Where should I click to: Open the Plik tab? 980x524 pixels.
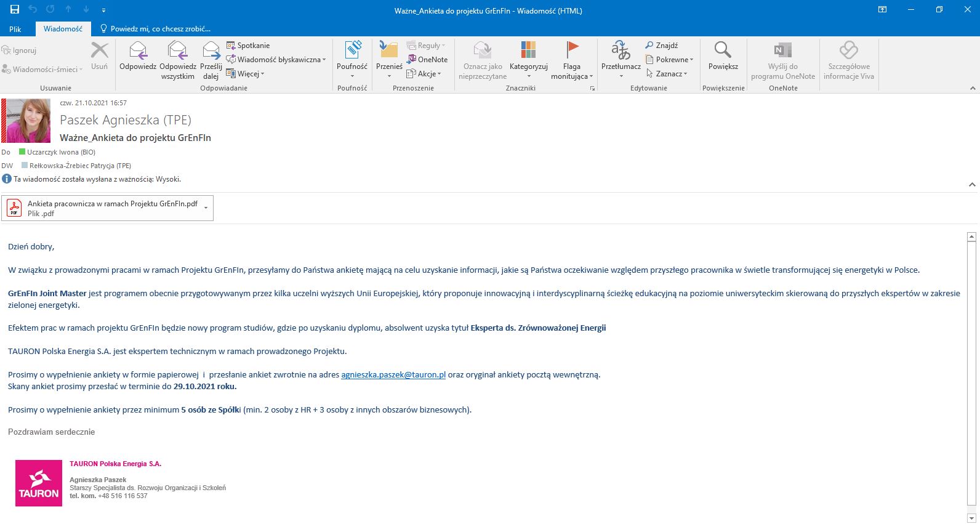tap(15, 29)
